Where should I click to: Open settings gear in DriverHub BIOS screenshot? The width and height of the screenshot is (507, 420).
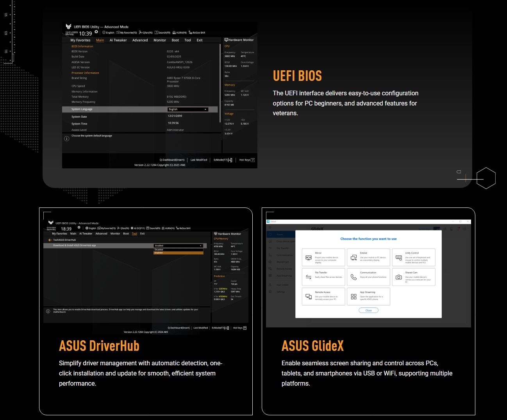coord(79,227)
